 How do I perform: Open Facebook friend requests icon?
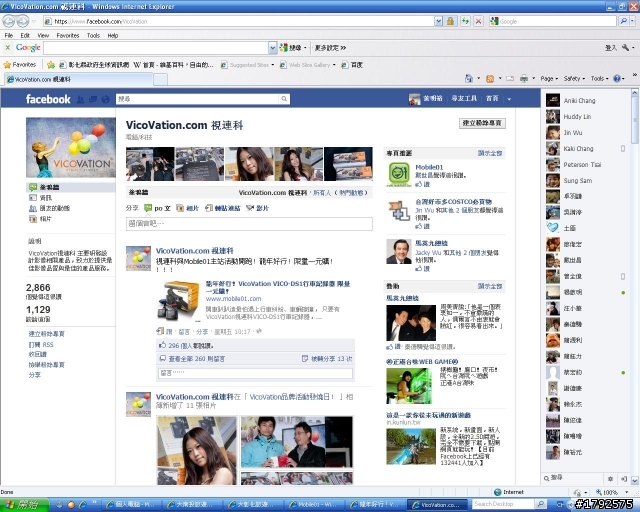coord(81,99)
